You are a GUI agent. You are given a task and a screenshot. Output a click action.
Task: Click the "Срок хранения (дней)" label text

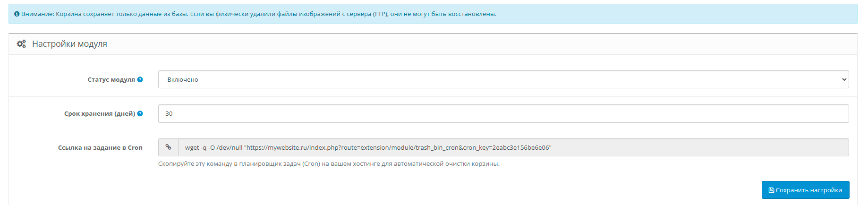pos(100,114)
